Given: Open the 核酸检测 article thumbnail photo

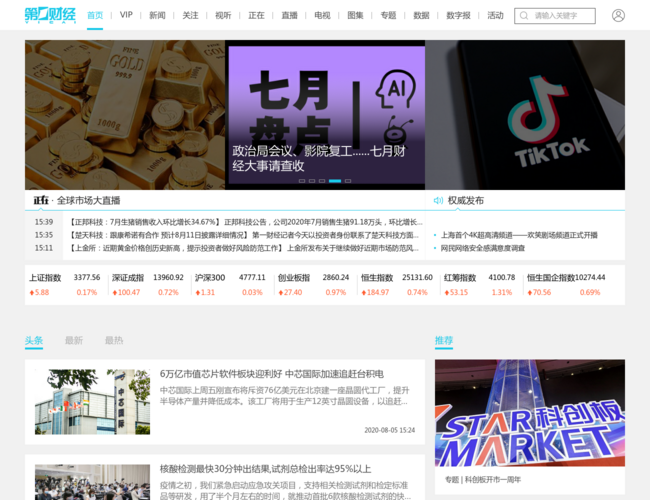Looking at the screenshot, I should [x=92, y=482].
